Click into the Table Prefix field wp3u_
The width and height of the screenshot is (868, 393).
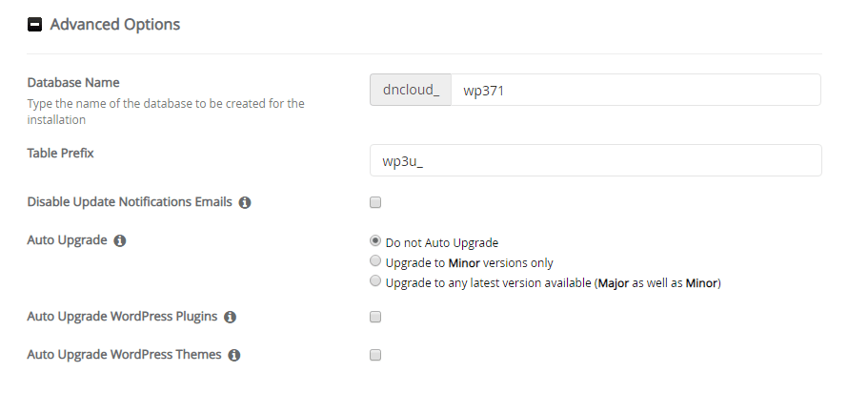(595, 160)
